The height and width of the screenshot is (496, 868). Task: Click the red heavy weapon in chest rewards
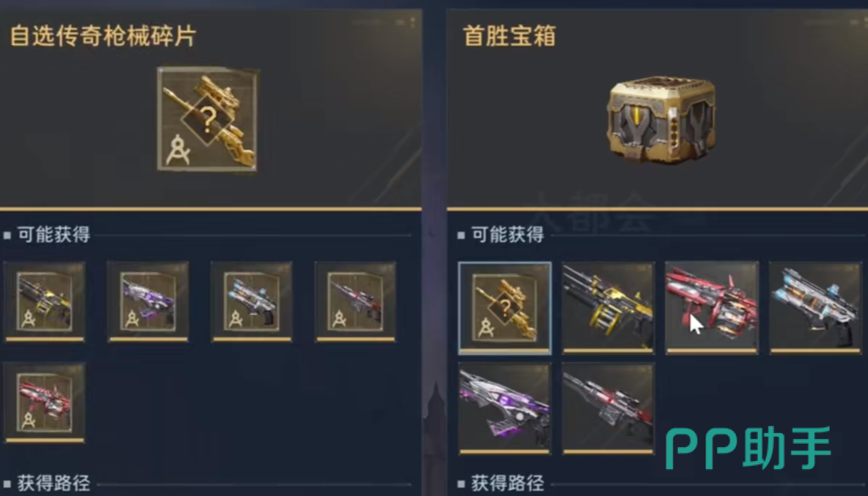712,308
